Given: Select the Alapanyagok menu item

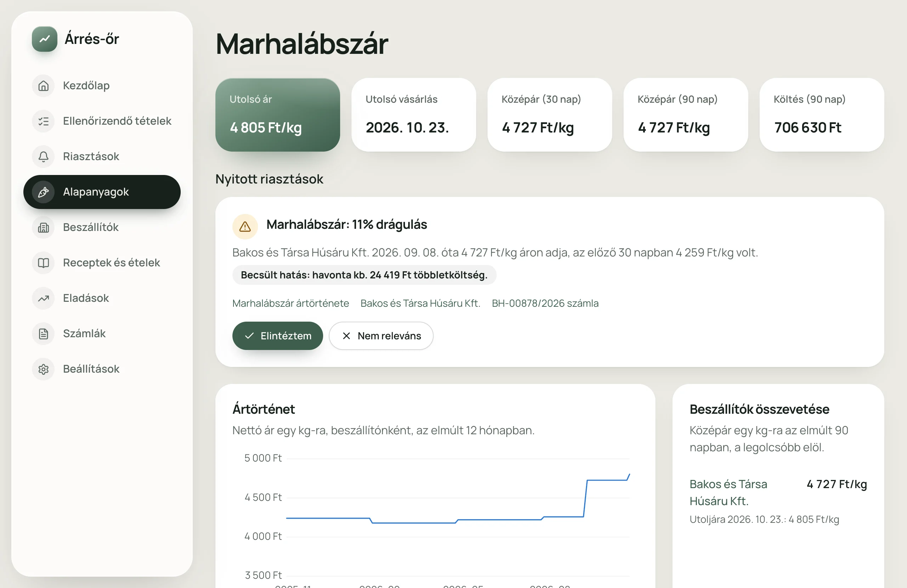Looking at the screenshot, I should 102,192.
